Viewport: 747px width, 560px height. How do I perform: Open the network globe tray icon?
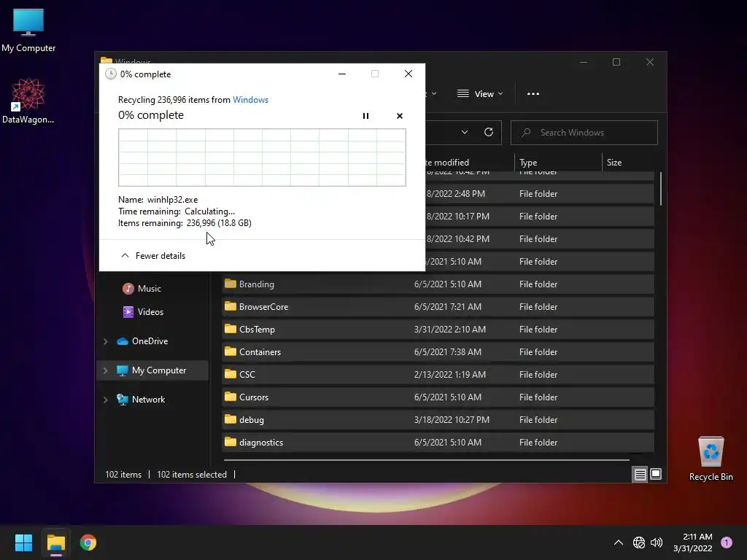(639, 542)
